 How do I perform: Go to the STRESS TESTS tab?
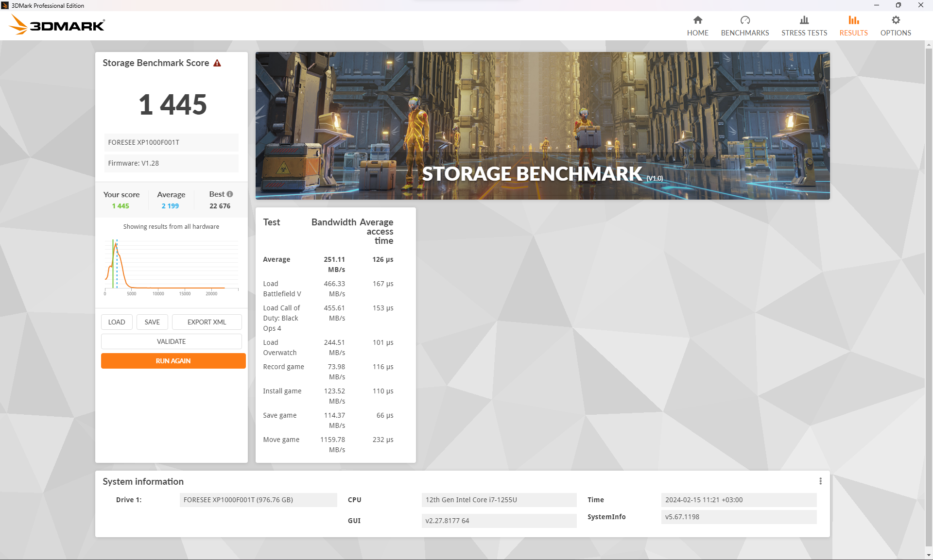coord(804,26)
